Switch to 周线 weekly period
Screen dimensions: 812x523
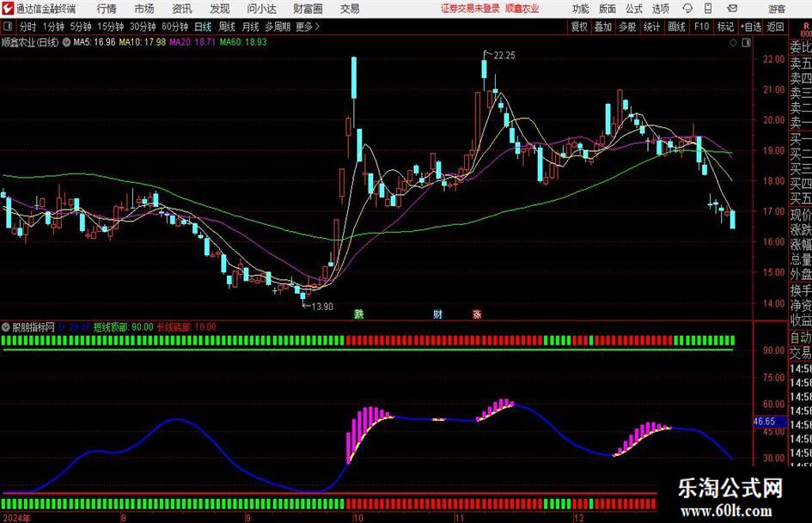(x=227, y=27)
